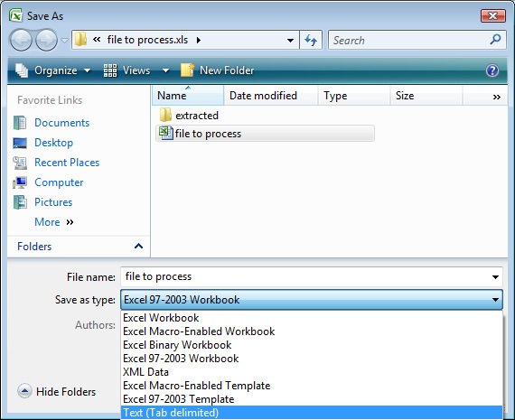Image resolution: width=515 pixels, height=420 pixels.
Task: Close the Save As dialog
Action: pos(492,15)
